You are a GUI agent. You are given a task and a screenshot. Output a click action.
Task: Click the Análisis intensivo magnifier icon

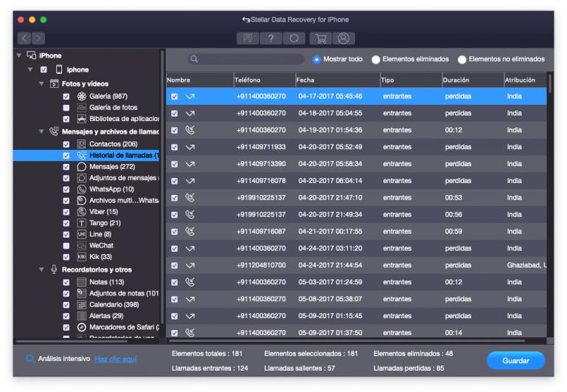(x=30, y=359)
